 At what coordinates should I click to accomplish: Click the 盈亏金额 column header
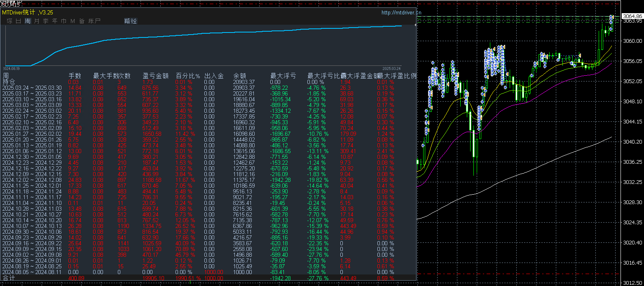click(155, 76)
